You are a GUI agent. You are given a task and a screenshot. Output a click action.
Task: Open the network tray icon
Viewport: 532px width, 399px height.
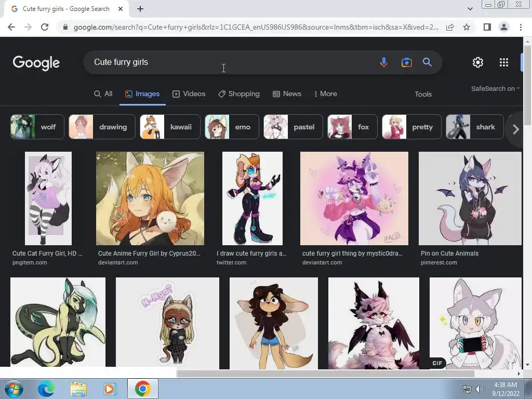(x=467, y=390)
